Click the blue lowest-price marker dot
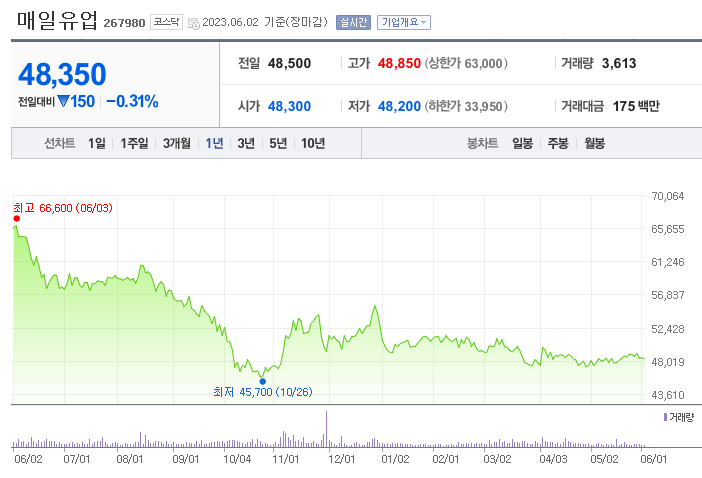The image size is (702, 478). 263,381
